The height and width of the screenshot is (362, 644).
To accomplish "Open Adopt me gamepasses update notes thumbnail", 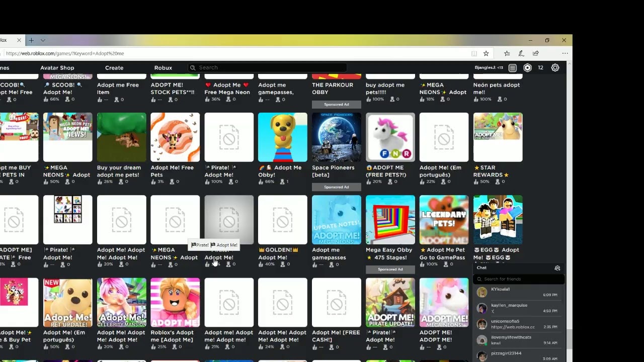I will pos(337,220).
